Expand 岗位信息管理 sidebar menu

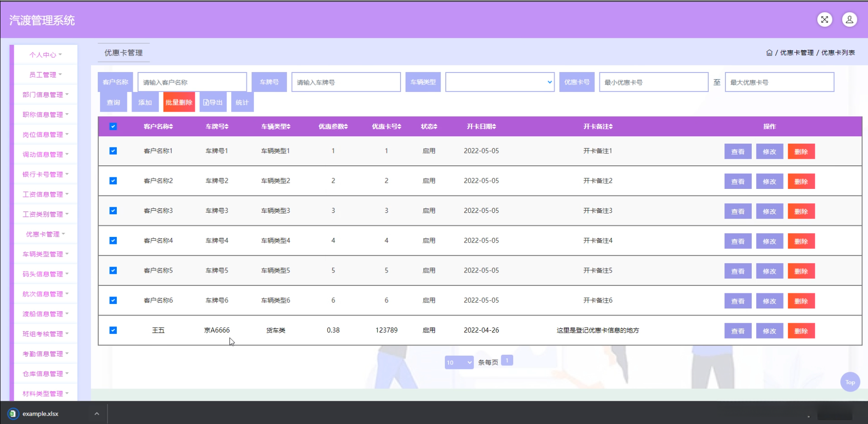click(x=46, y=134)
